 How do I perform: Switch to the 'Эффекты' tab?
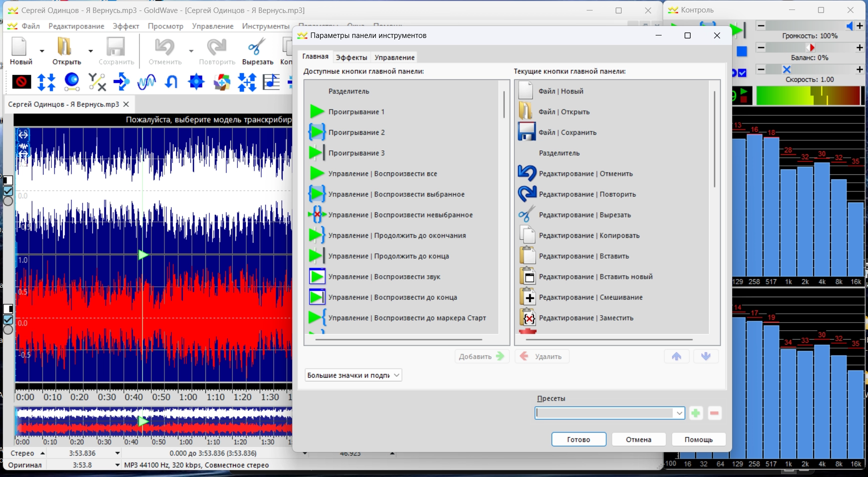(351, 57)
